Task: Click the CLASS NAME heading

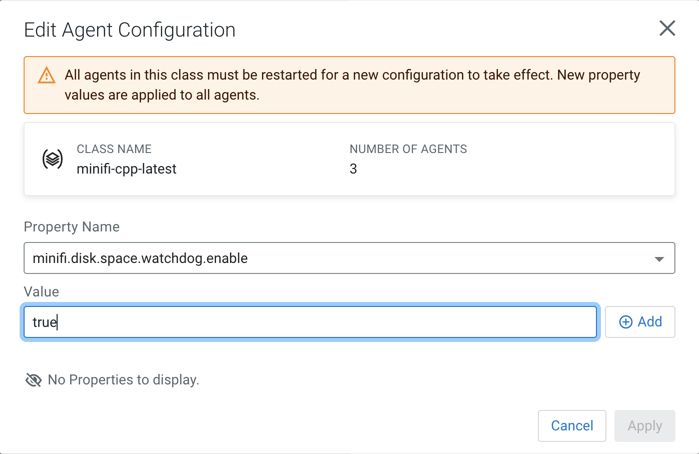Action: pyautogui.click(x=114, y=149)
